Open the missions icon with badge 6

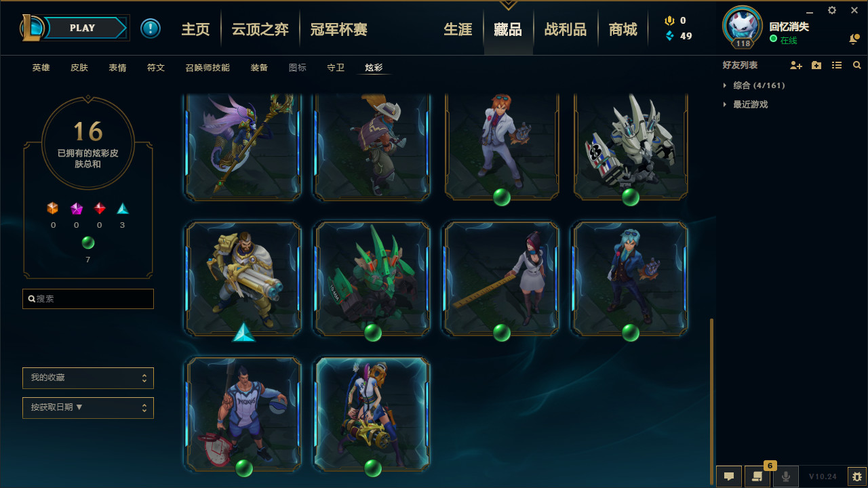[x=757, y=476]
